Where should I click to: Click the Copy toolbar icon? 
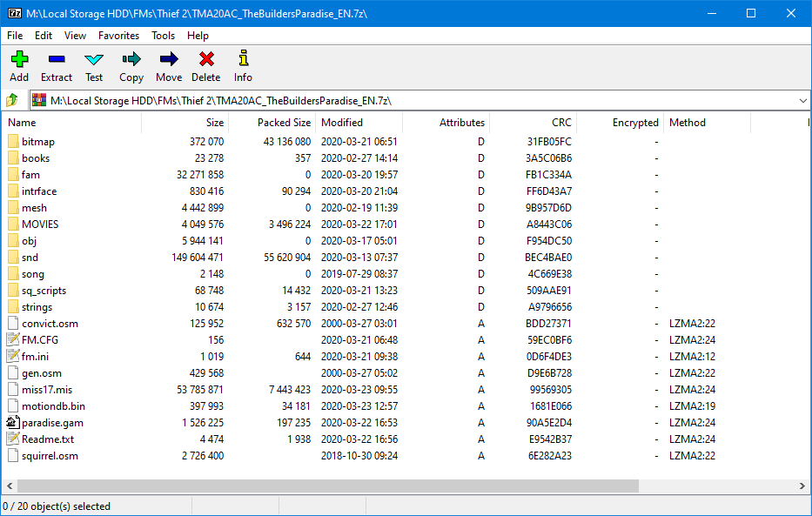click(131, 59)
